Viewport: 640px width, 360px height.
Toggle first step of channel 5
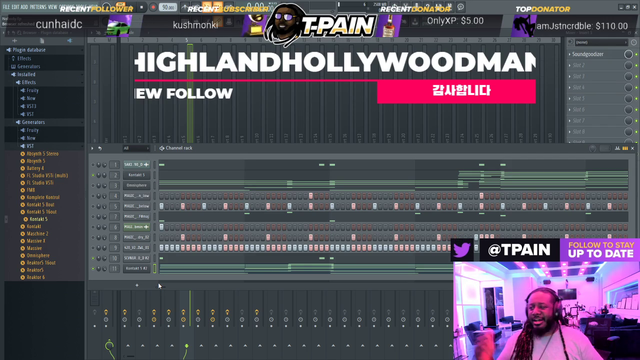[x=162, y=207]
